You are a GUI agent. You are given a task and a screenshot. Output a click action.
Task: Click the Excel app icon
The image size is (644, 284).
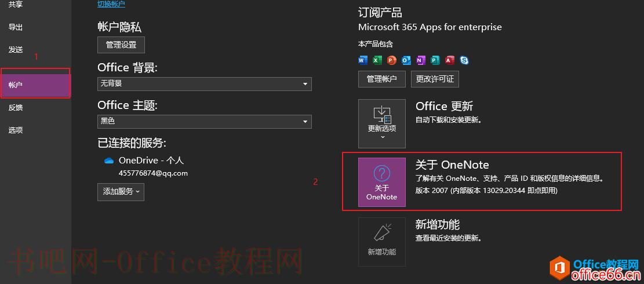click(x=377, y=60)
